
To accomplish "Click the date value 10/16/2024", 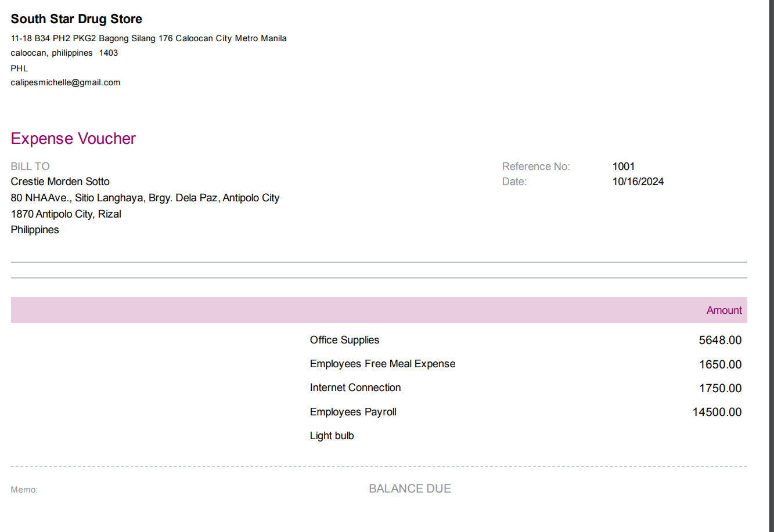I will [638, 182].
